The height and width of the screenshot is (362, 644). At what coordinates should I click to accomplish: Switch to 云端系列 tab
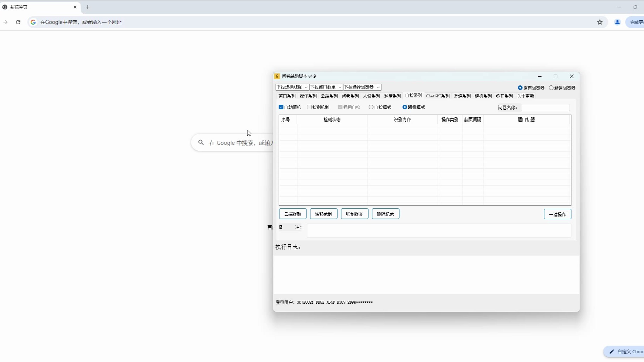329,96
